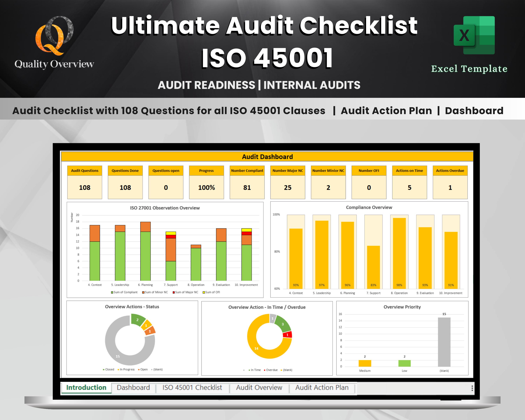
Task: Click the Number Major NC card
Action: pyautogui.click(x=288, y=181)
